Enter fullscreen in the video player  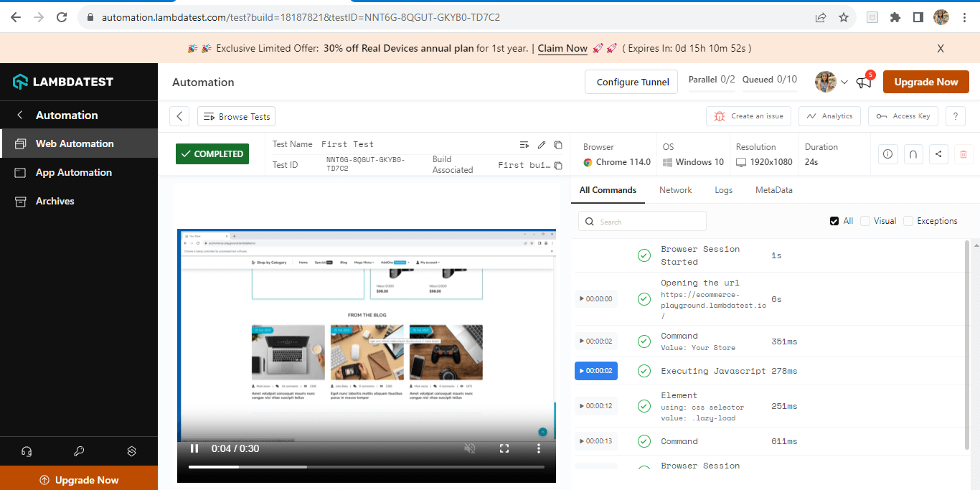[504, 448]
